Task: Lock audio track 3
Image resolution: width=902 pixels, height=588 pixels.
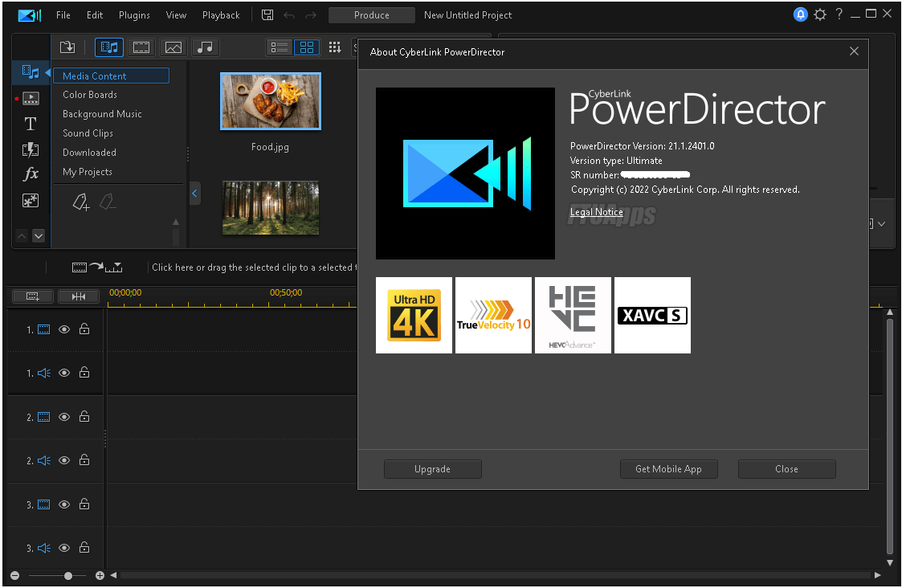Action: pos(84,547)
